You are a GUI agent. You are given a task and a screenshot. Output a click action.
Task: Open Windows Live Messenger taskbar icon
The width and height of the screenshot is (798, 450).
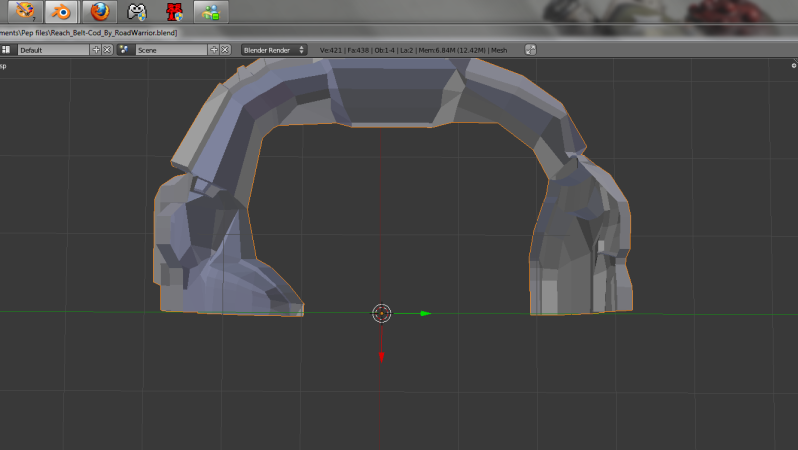click(211, 11)
